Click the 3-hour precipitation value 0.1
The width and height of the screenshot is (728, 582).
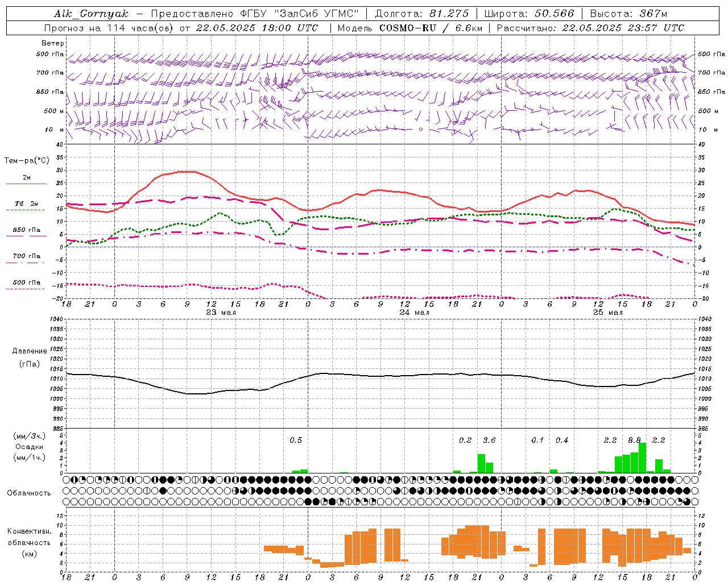(537, 440)
